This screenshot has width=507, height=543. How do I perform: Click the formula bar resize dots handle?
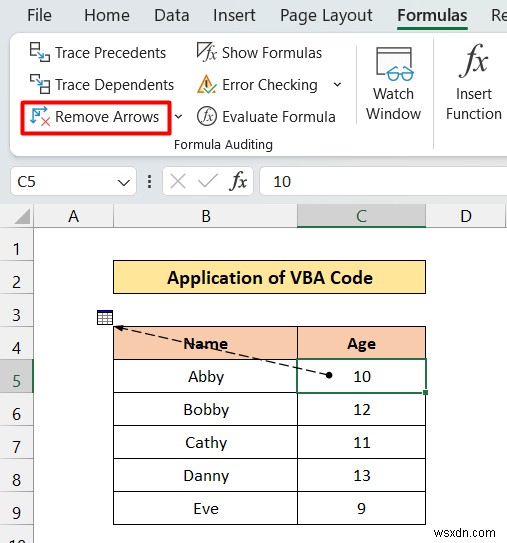[149, 181]
